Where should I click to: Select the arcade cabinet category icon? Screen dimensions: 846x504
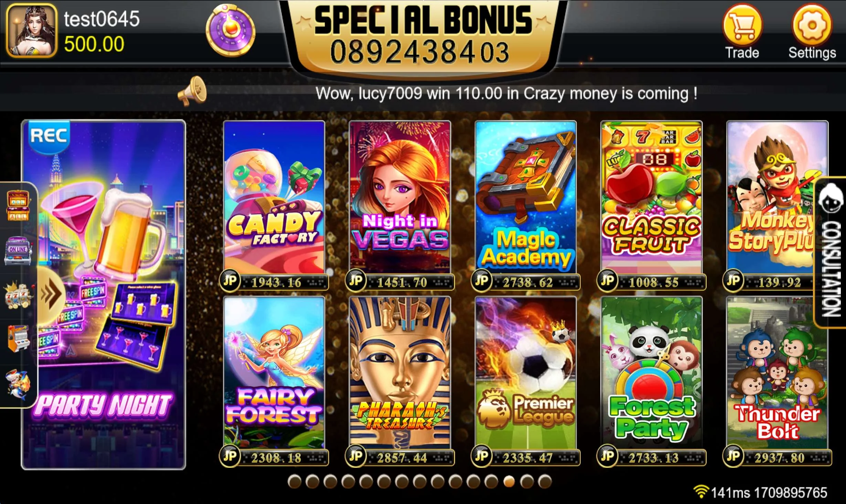(18, 339)
